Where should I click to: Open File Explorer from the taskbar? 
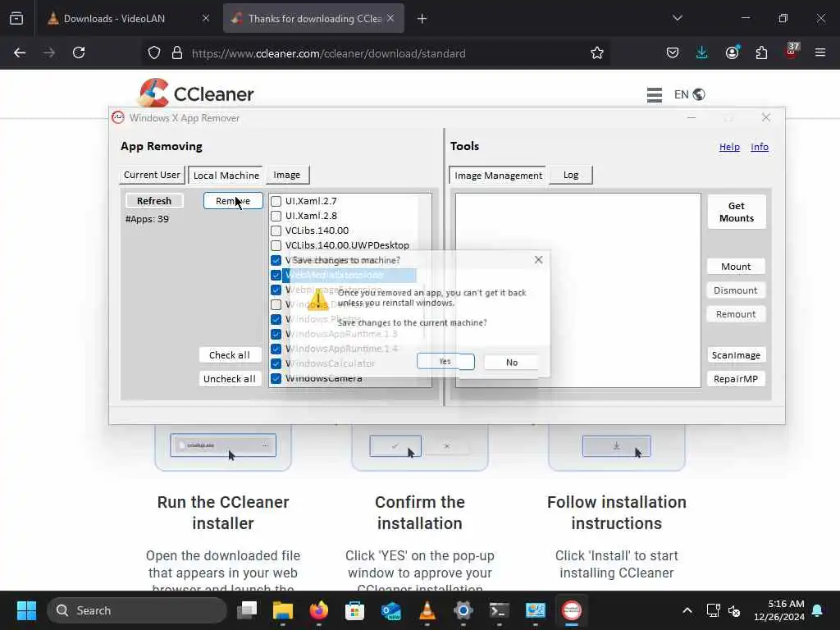click(x=283, y=610)
